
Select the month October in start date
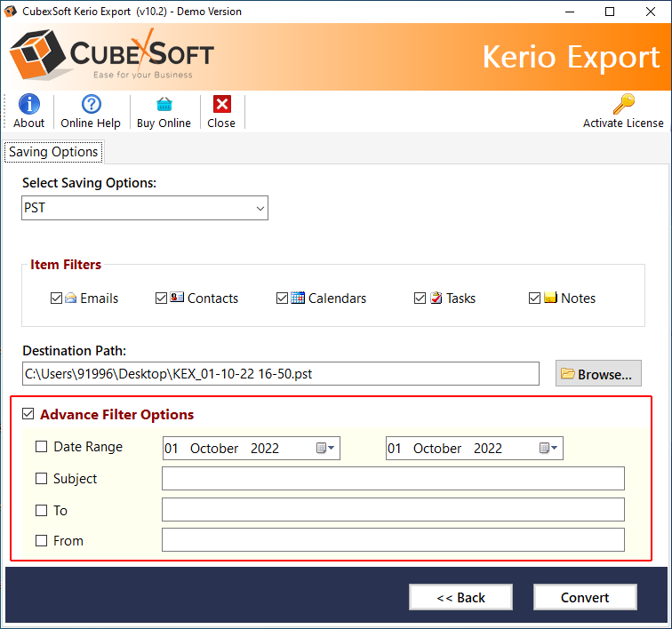click(214, 449)
